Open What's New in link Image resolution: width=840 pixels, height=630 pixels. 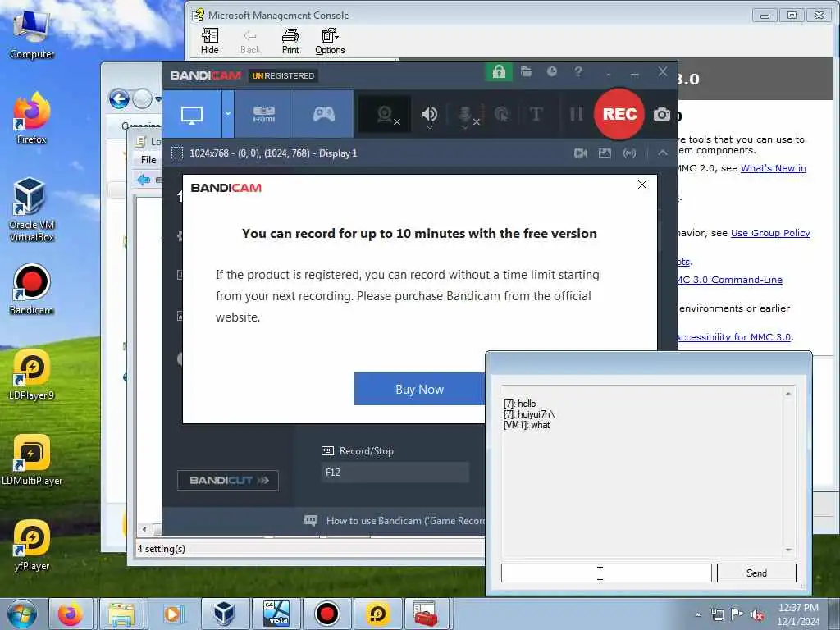[773, 168]
